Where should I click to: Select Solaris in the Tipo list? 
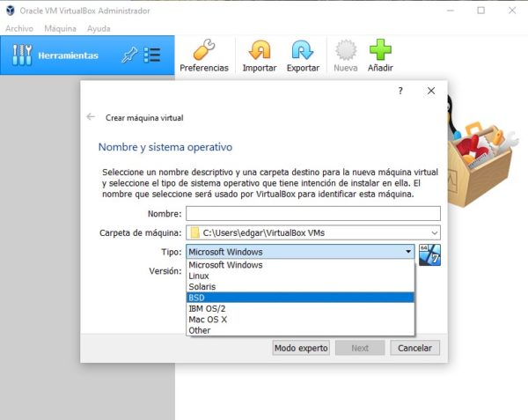point(300,287)
